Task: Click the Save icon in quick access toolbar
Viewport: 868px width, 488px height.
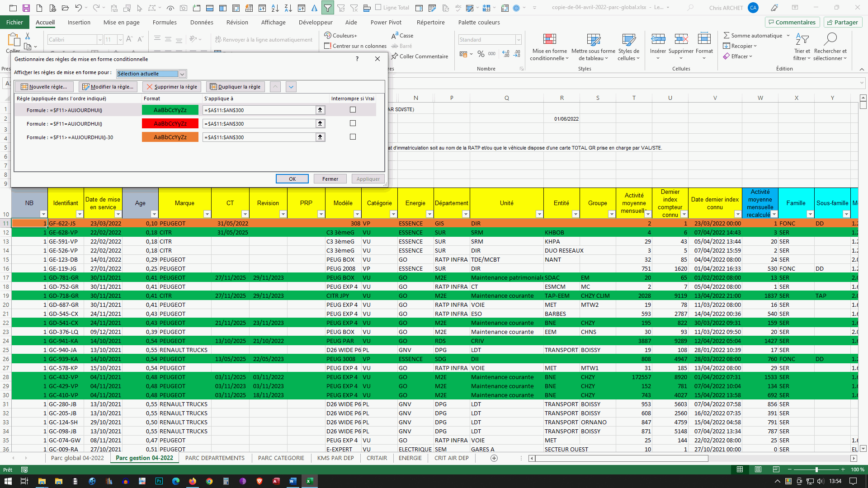Action: pyautogui.click(x=26, y=8)
